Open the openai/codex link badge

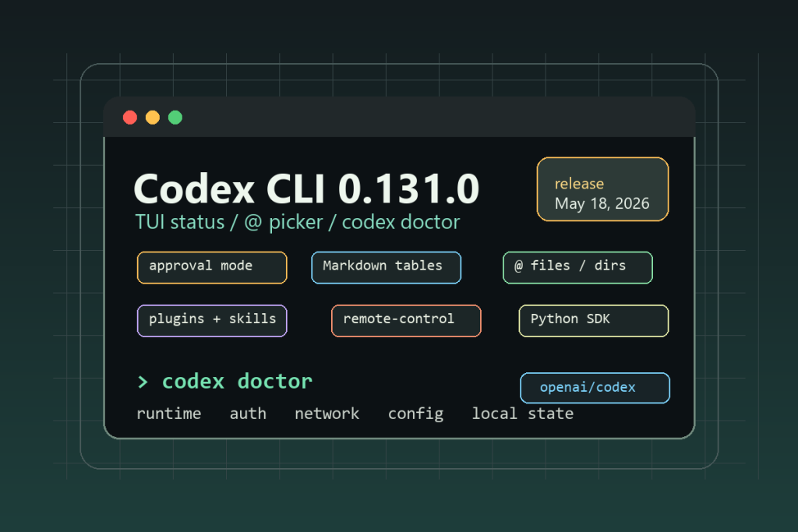coord(595,388)
